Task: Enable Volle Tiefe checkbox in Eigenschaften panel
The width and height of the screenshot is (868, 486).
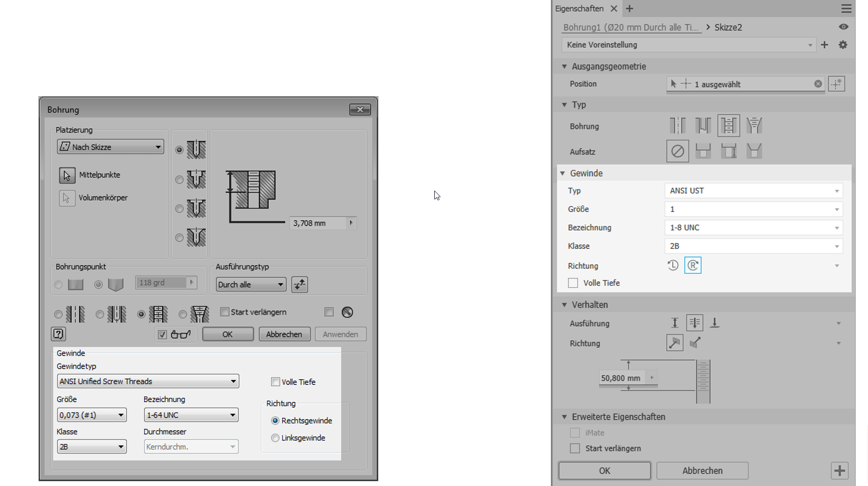Action: pyautogui.click(x=573, y=283)
